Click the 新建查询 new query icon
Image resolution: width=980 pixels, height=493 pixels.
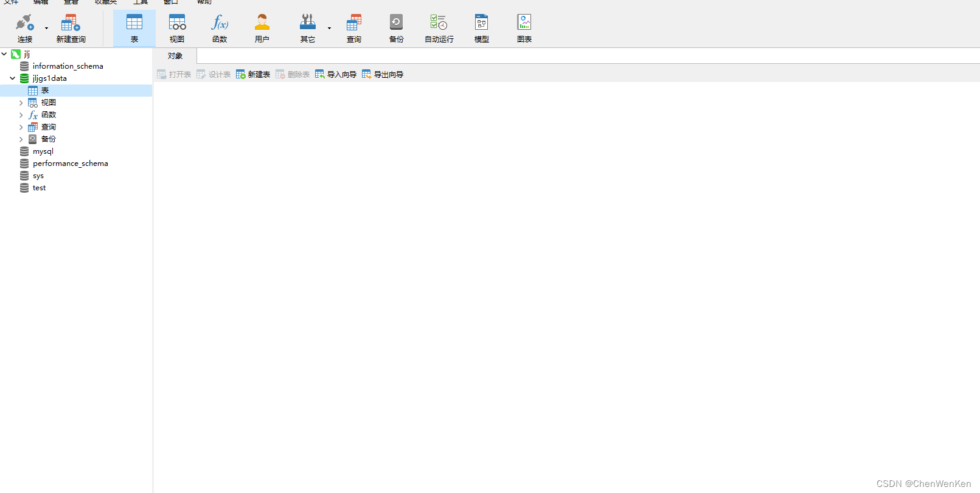[71, 23]
